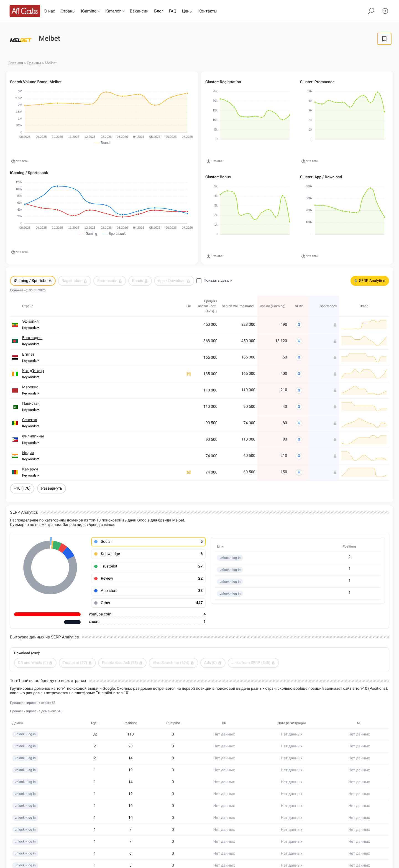Select the locked App / Download tab

point(174,281)
